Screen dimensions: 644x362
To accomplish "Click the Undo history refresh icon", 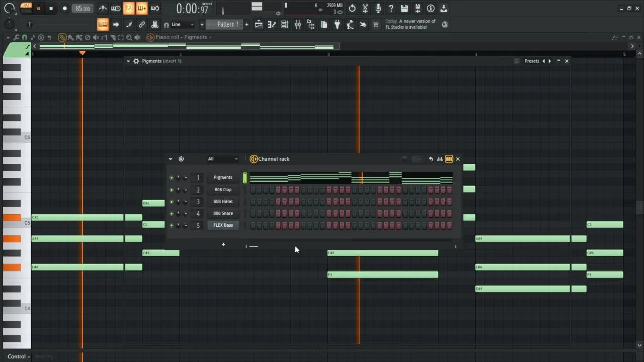I will click(x=352, y=8).
